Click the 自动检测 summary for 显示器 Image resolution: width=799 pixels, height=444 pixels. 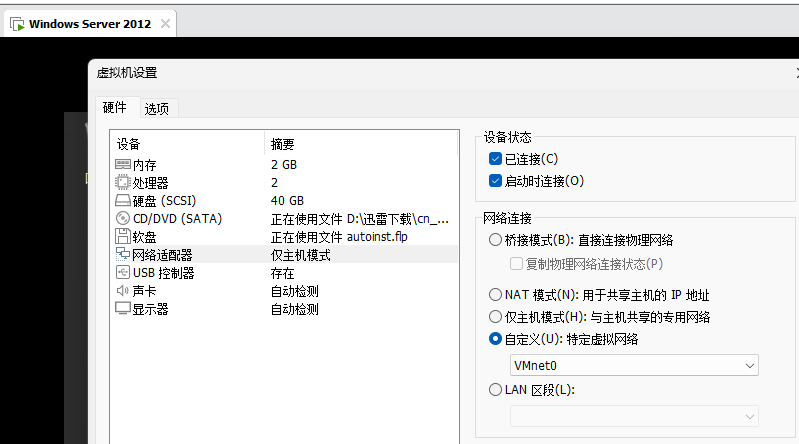tap(295, 309)
